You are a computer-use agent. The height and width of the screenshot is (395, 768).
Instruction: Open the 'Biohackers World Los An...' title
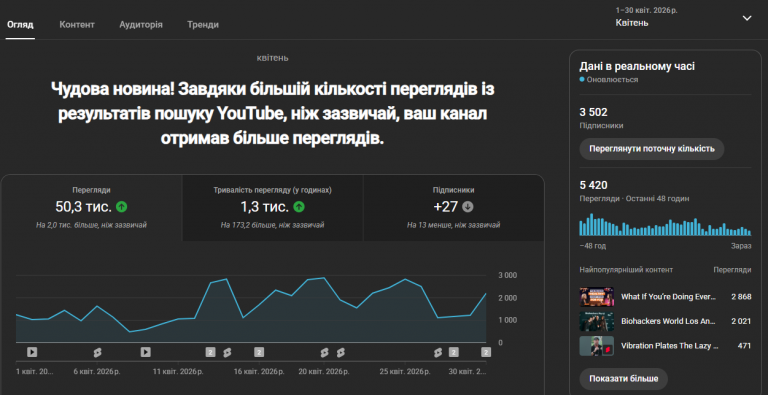point(669,321)
